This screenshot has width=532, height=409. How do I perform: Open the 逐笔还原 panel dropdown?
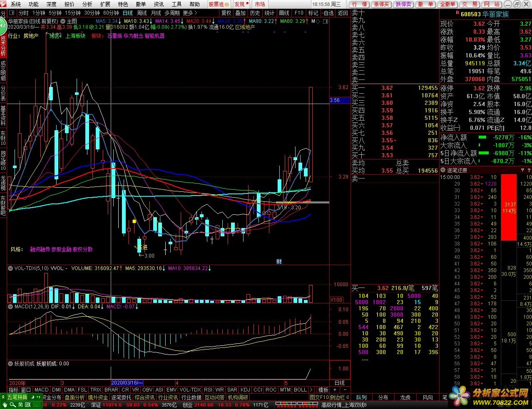coord(444,170)
